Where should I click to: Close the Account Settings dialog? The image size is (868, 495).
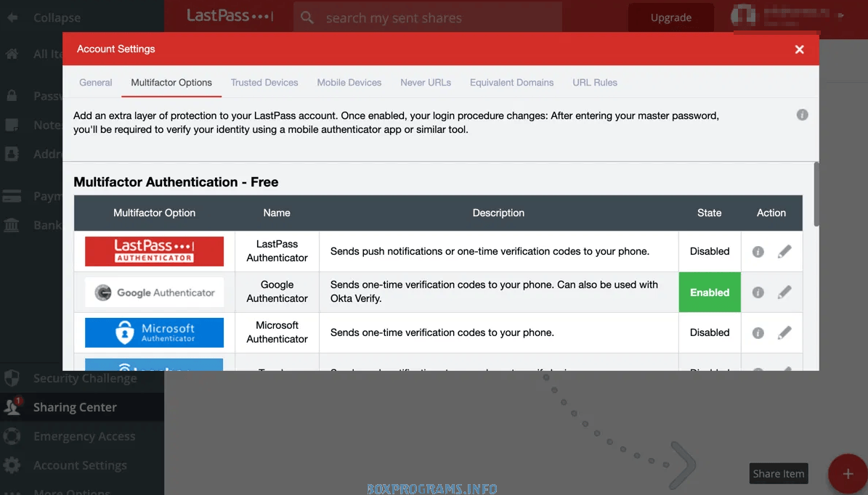[x=799, y=49]
